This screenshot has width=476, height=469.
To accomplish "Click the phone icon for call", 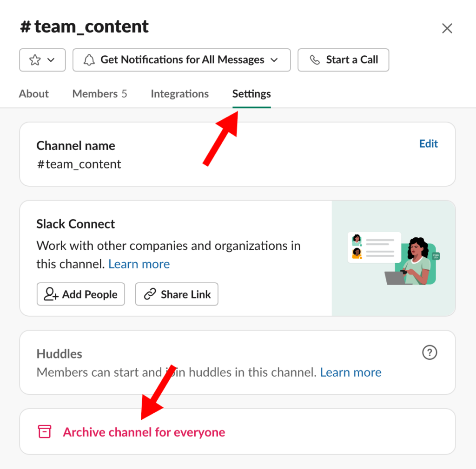I will pos(315,60).
